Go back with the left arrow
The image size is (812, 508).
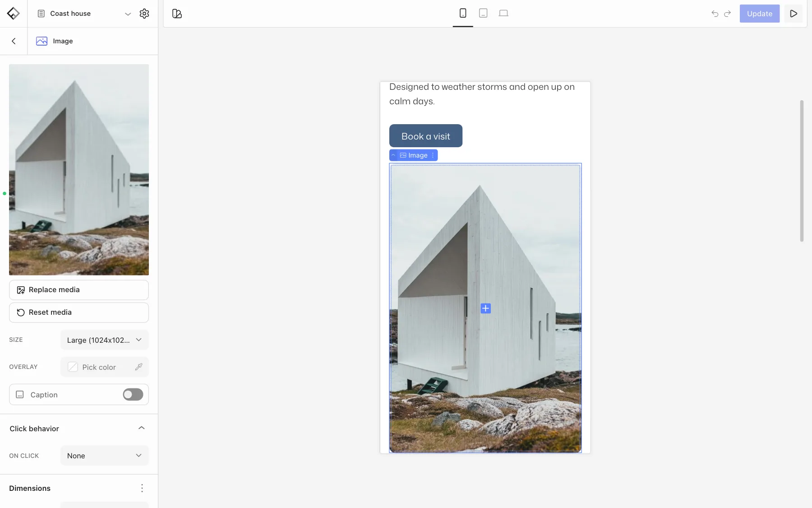(x=14, y=41)
